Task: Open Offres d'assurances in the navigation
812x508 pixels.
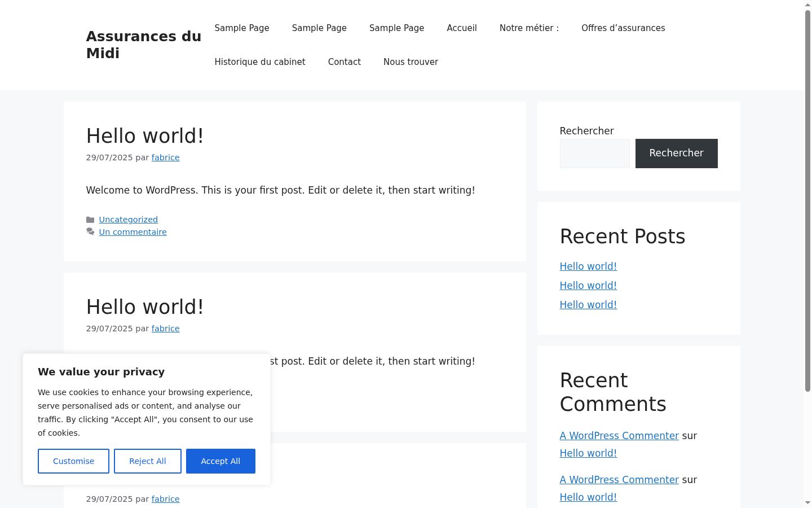Action: pos(623,28)
